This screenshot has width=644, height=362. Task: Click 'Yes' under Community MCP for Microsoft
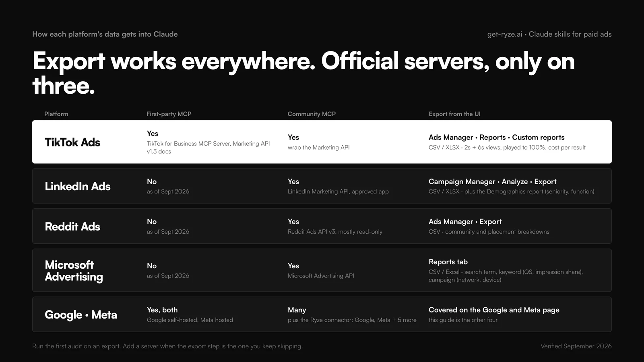[x=293, y=266]
